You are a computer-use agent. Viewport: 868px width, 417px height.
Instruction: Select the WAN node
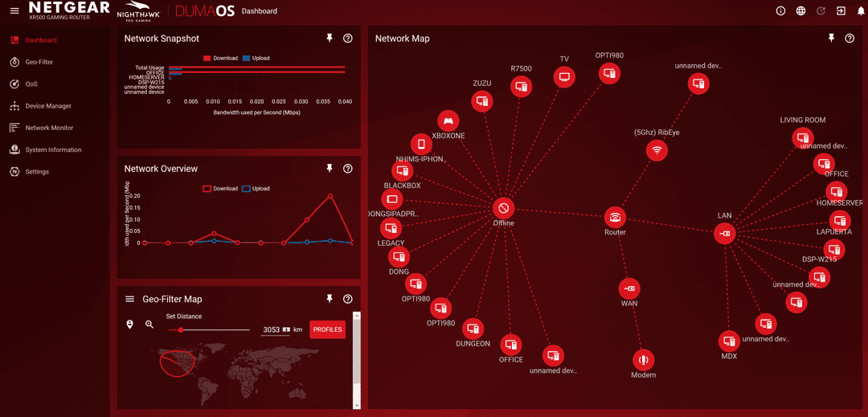click(x=629, y=288)
